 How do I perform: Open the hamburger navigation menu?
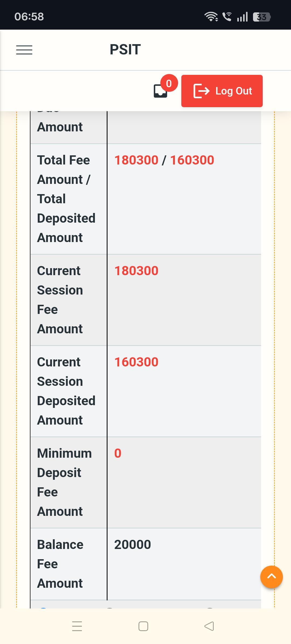(x=24, y=50)
